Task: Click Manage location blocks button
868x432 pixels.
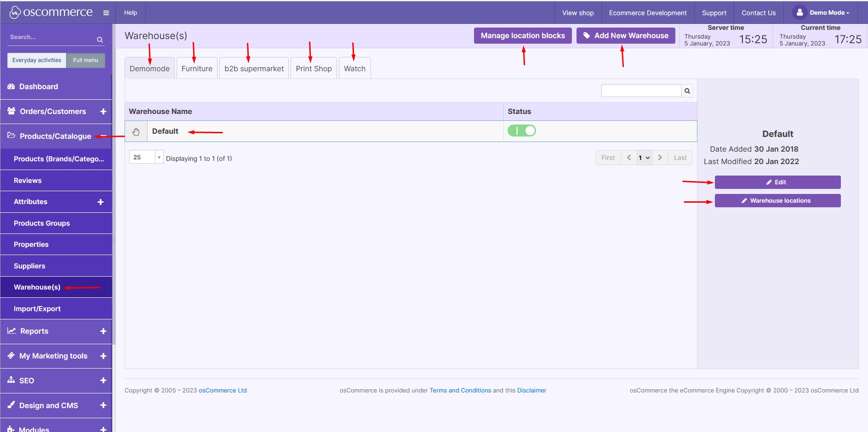Action: coord(523,36)
